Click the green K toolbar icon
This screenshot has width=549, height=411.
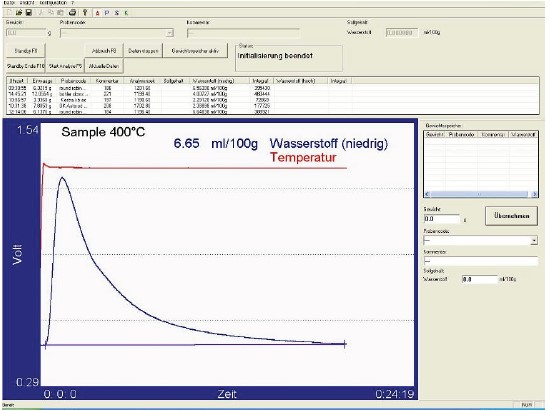pyautogui.click(x=126, y=13)
